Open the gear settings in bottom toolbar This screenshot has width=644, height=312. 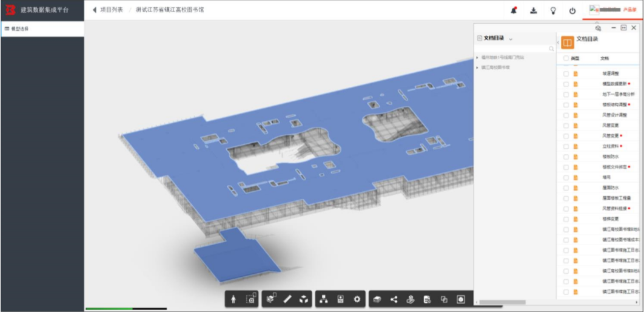coord(357,300)
